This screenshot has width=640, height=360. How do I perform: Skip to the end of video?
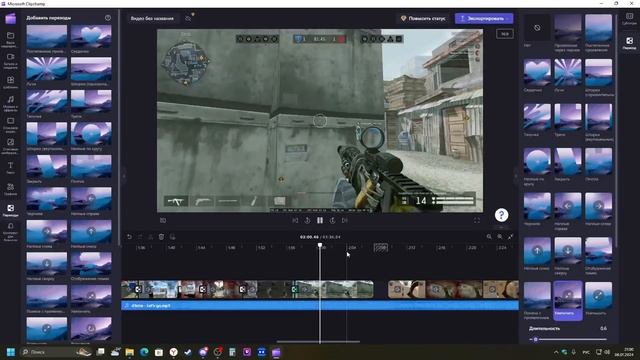tap(345, 220)
